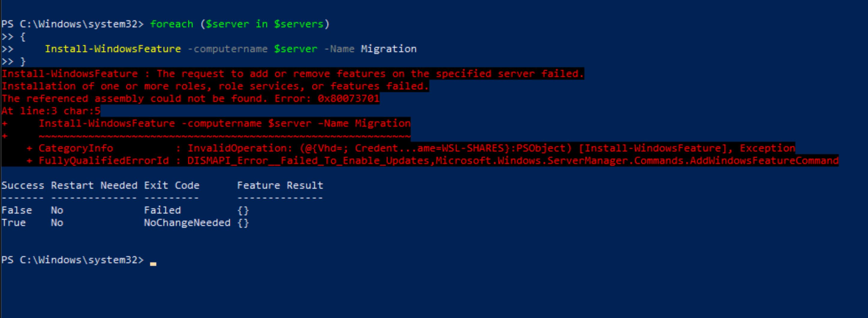The height and width of the screenshot is (318, 868).
Task: Click the WSL-SHARES text in CategoryInfo line
Action: (473, 148)
